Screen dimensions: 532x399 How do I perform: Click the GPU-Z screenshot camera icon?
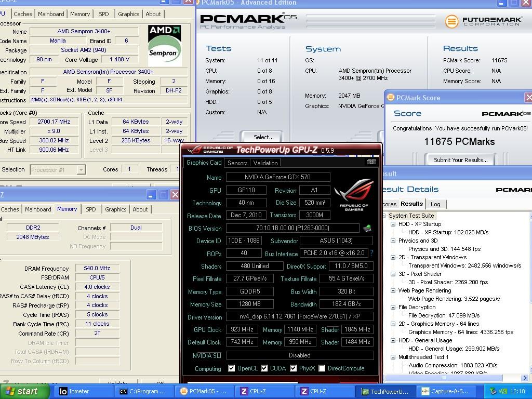click(x=371, y=162)
